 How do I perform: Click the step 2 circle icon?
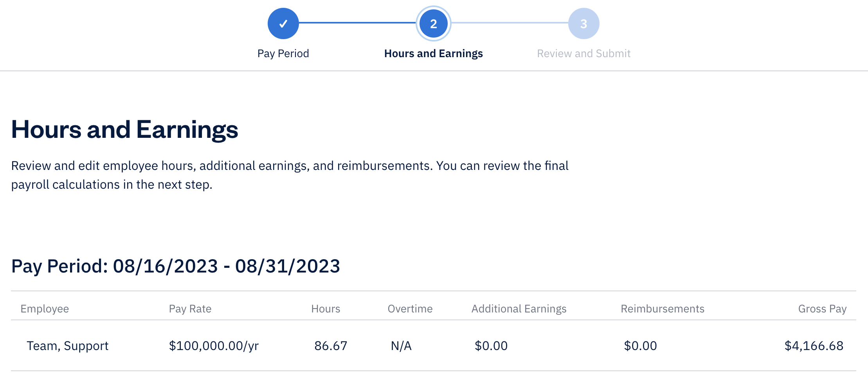tap(433, 23)
